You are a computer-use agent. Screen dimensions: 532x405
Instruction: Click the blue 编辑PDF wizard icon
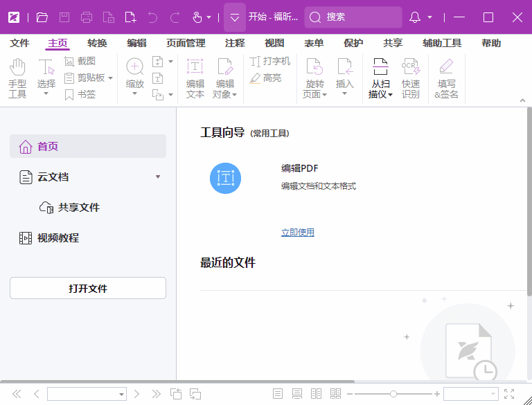225,178
